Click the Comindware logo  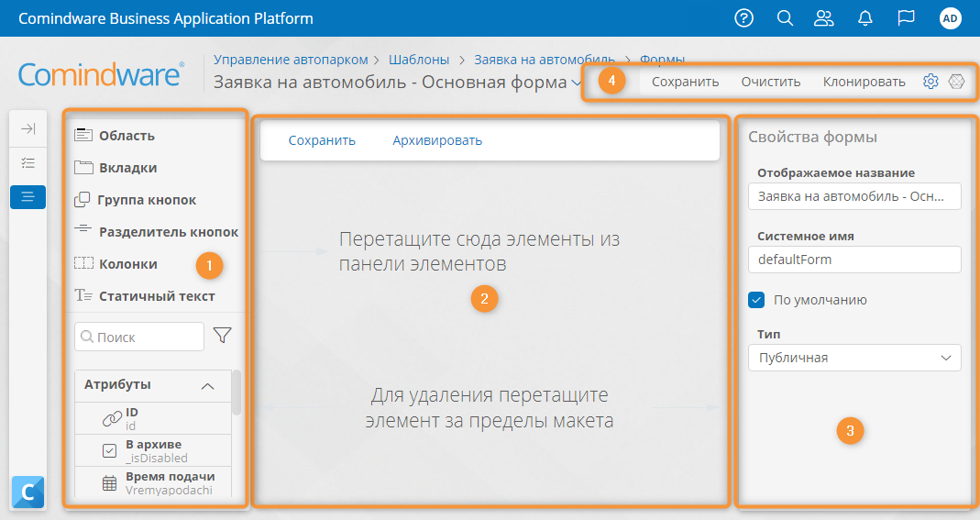point(101,73)
